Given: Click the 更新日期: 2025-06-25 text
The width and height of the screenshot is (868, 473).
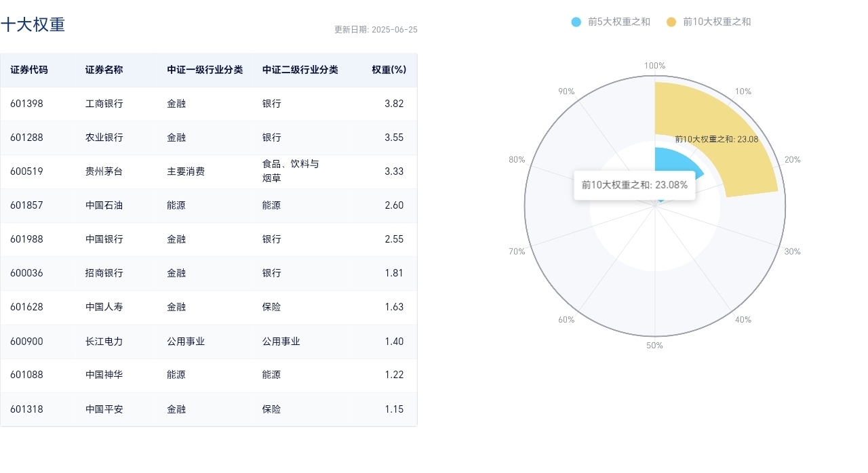Looking at the screenshot, I should point(376,30).
